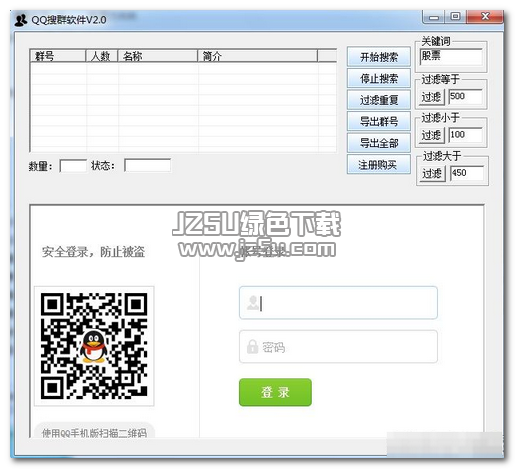Focus the 关键词 keyword field containing 股票
This screenshot has height=469, width=515.
click(451, 57)
